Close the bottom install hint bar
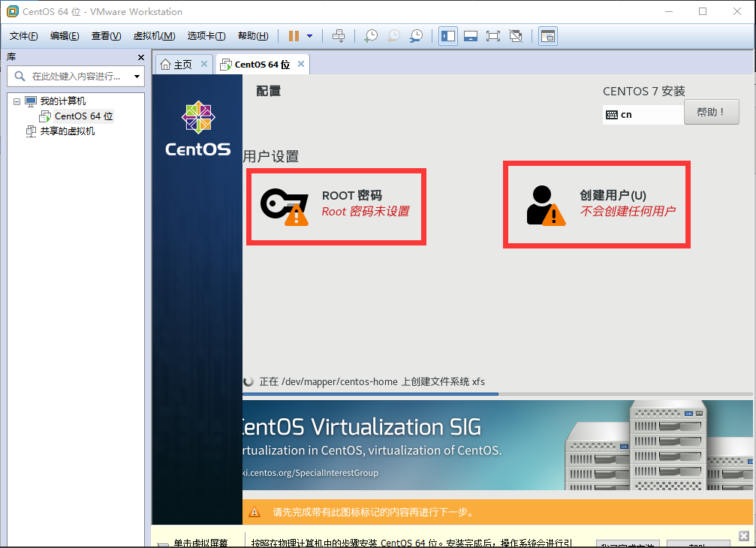756x548 pixels. click(744, 536)
